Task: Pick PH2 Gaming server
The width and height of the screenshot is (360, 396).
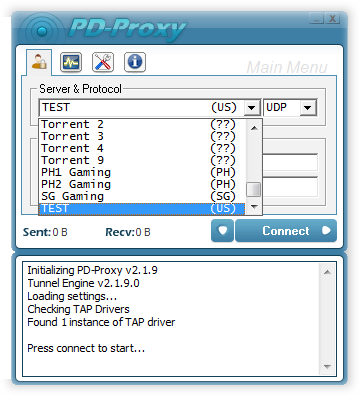Action: pos(142,184)
